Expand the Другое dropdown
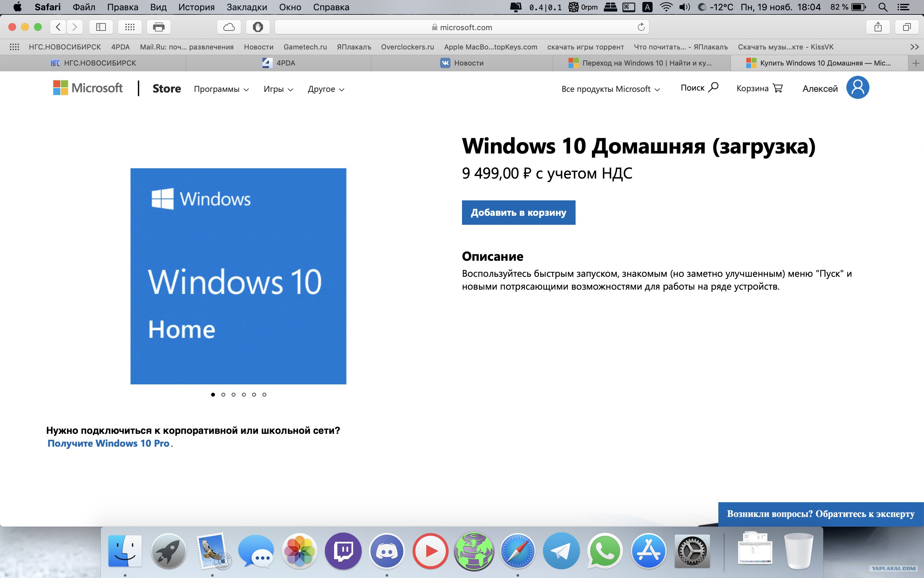Viewport: 924px width, 578px height. 326,89
